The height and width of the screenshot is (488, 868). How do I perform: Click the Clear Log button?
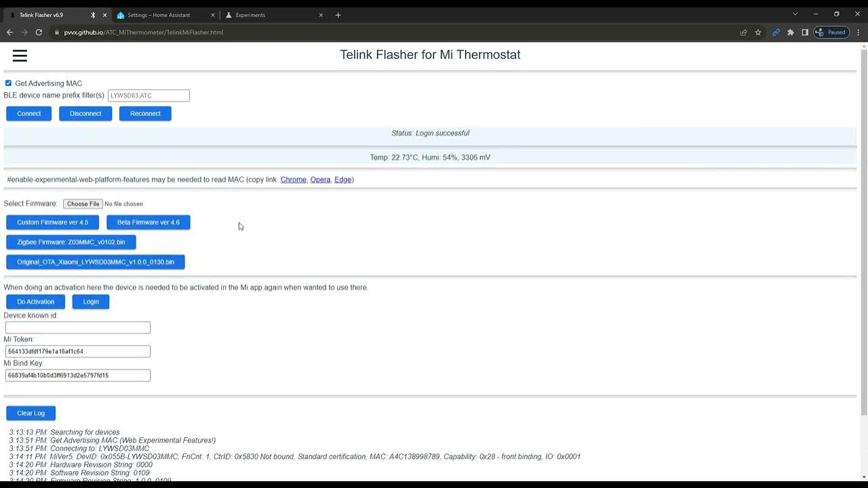(31, 413)
